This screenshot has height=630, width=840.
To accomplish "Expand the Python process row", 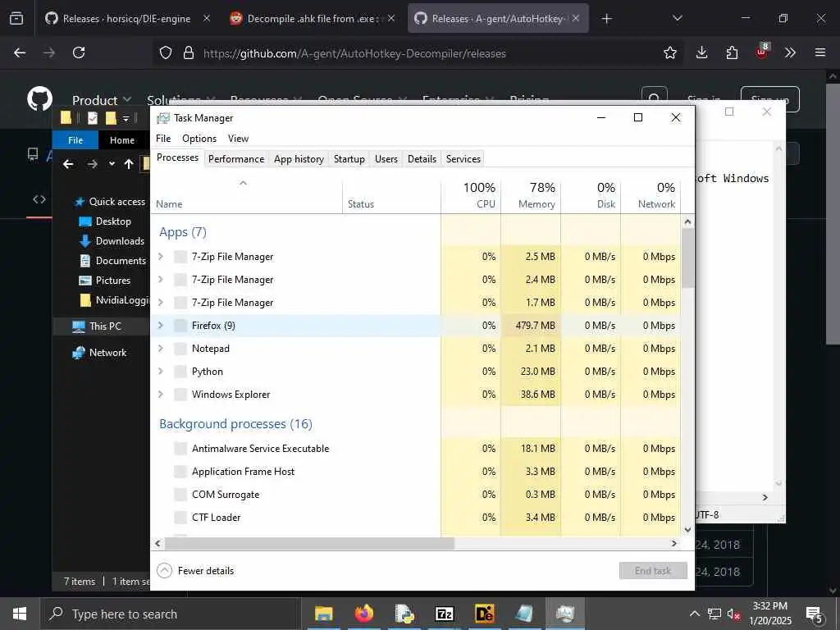I will pos(160,372).
